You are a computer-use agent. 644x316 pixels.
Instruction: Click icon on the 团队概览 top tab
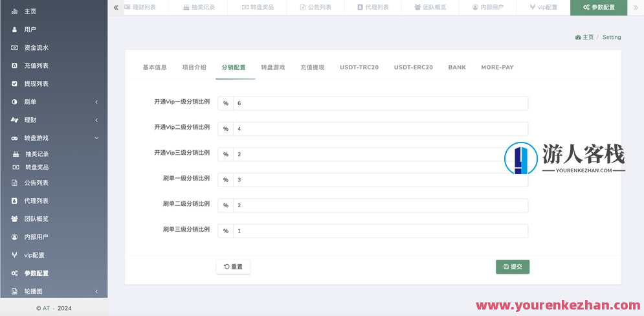[417, 7]
